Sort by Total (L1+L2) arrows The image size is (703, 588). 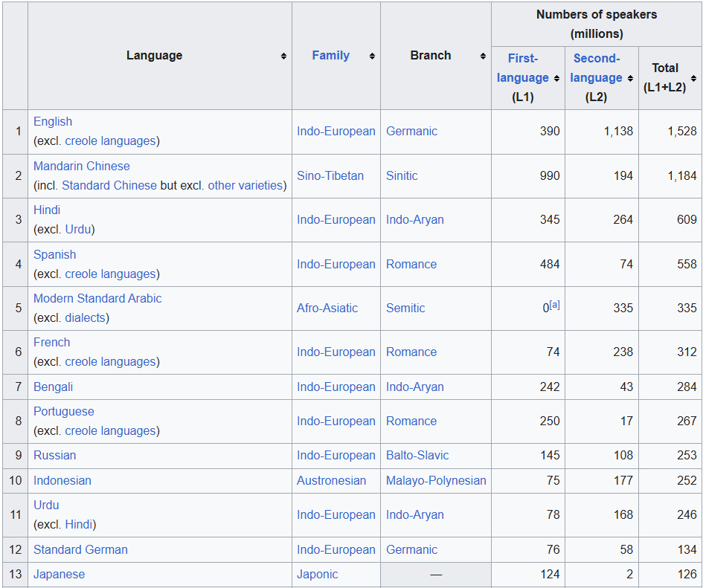tap(693, 79)
